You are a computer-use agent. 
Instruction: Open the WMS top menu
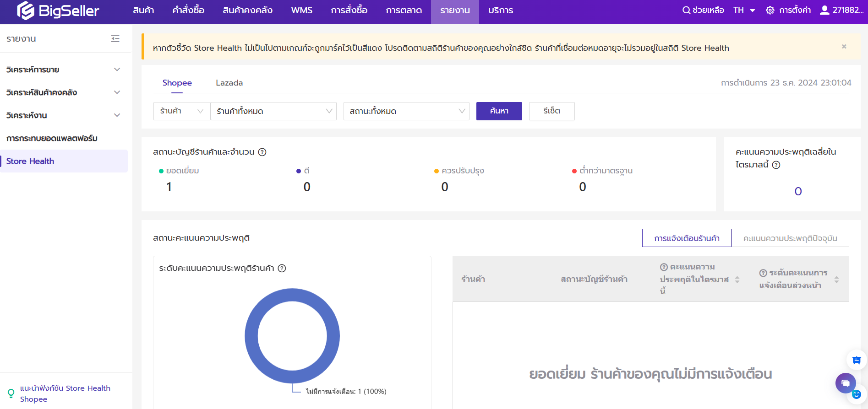[x=301, y=10]
